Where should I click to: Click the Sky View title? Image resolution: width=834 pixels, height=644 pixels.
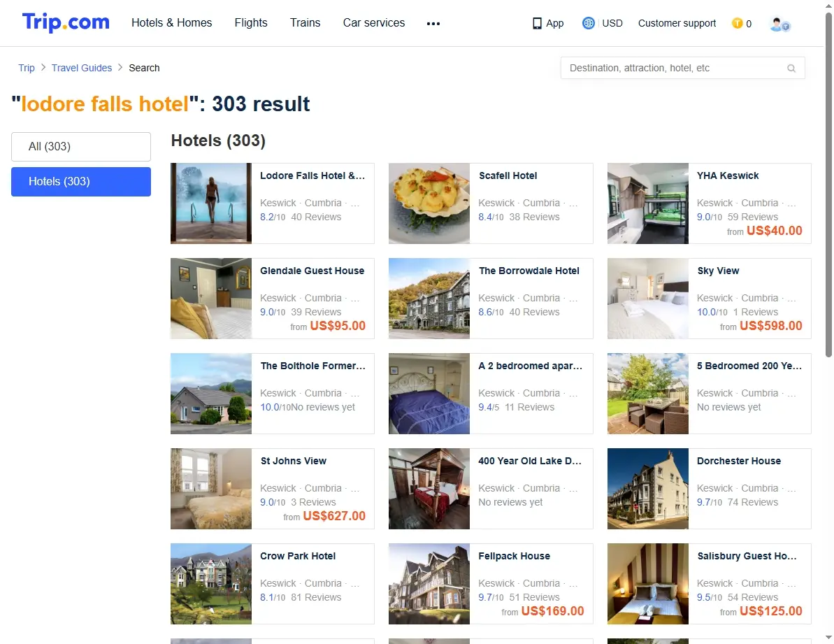point(718,271)
